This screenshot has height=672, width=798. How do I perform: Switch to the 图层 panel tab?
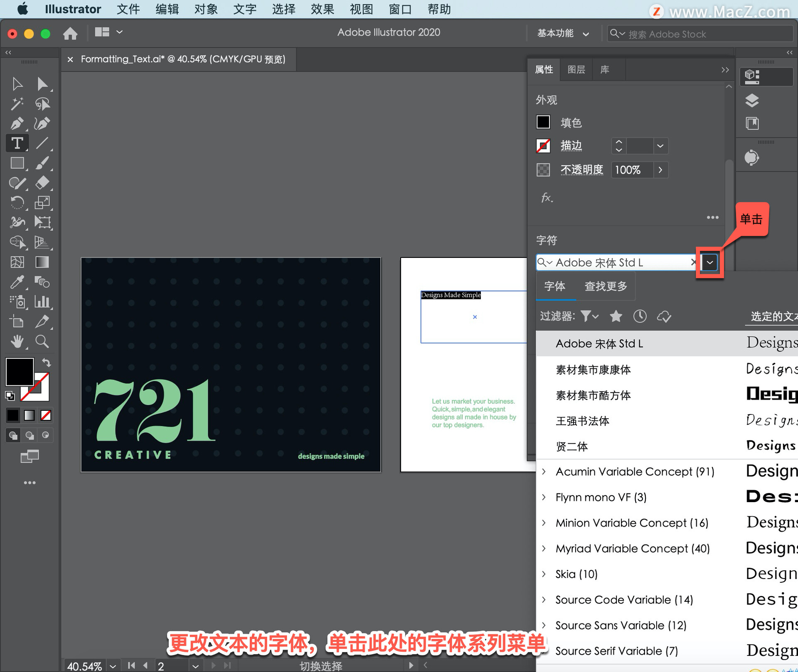[576, 69]
